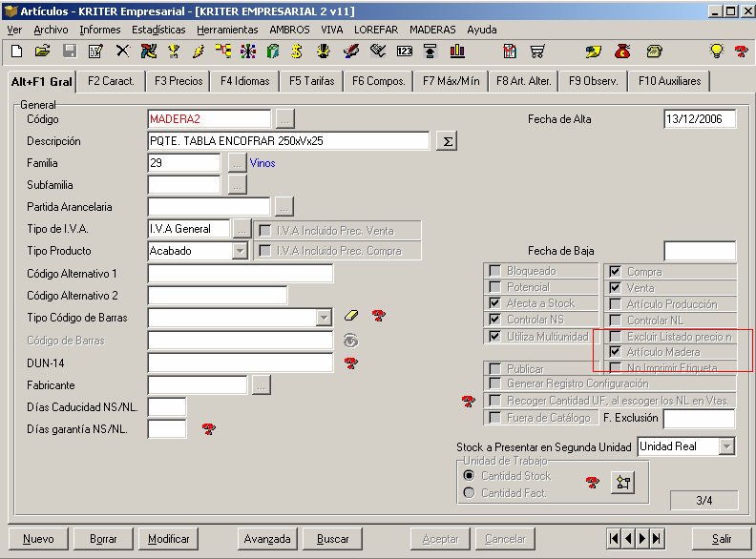Click the Nuevo button
756x559 pixels.
click(x=38, y=539)
